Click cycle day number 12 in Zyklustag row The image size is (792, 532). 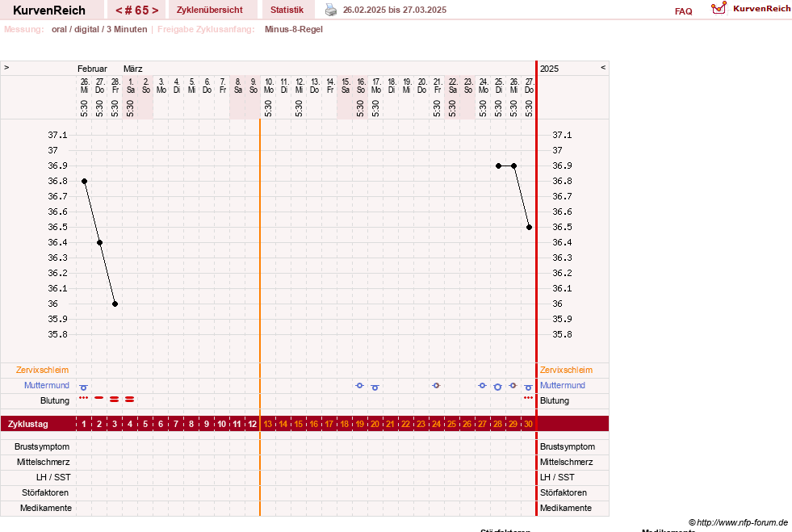[253, 424]
